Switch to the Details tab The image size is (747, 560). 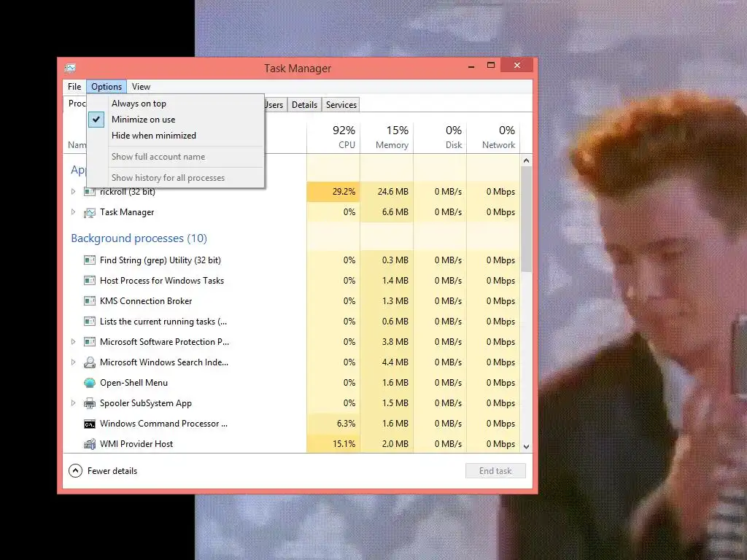(304, 105)
